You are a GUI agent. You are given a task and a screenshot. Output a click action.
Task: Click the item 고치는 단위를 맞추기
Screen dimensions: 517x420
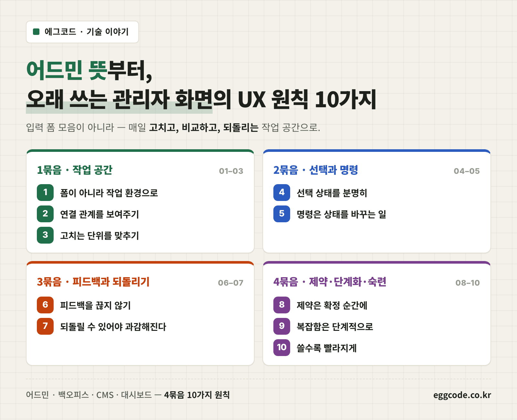click(x=100, y=236)
